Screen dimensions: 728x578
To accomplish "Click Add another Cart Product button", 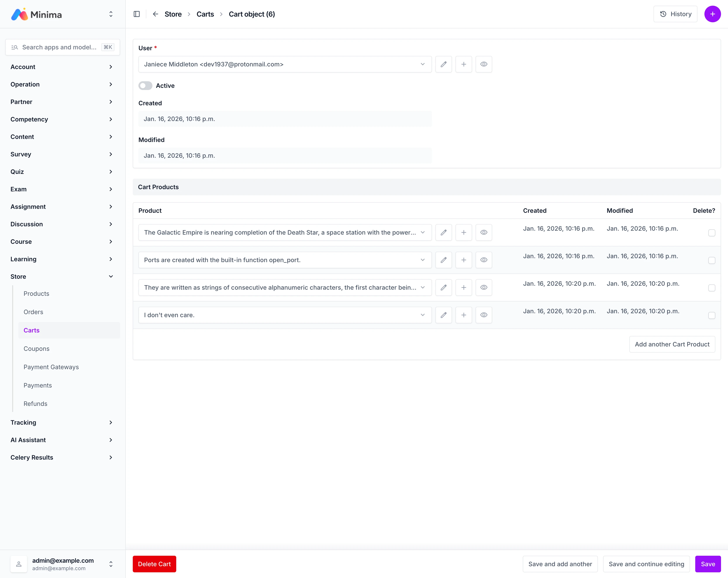I will click(x=672, y=344).
